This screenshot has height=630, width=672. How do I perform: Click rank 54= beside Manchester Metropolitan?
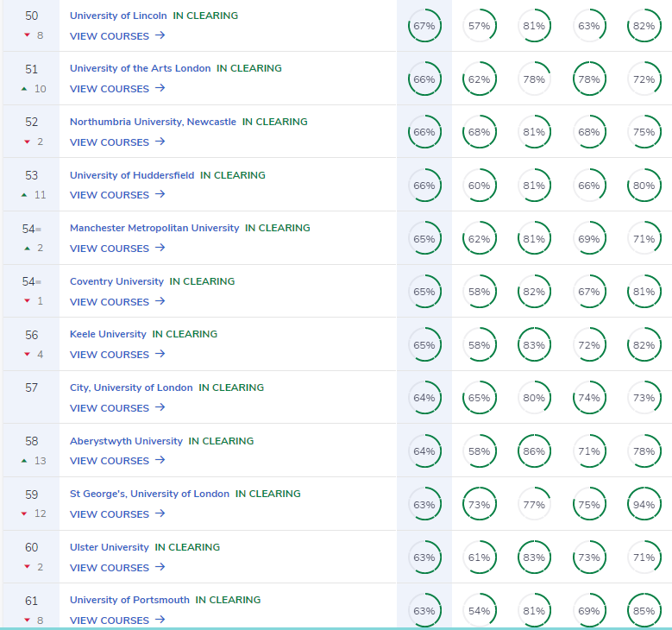[x=31, y=229]
